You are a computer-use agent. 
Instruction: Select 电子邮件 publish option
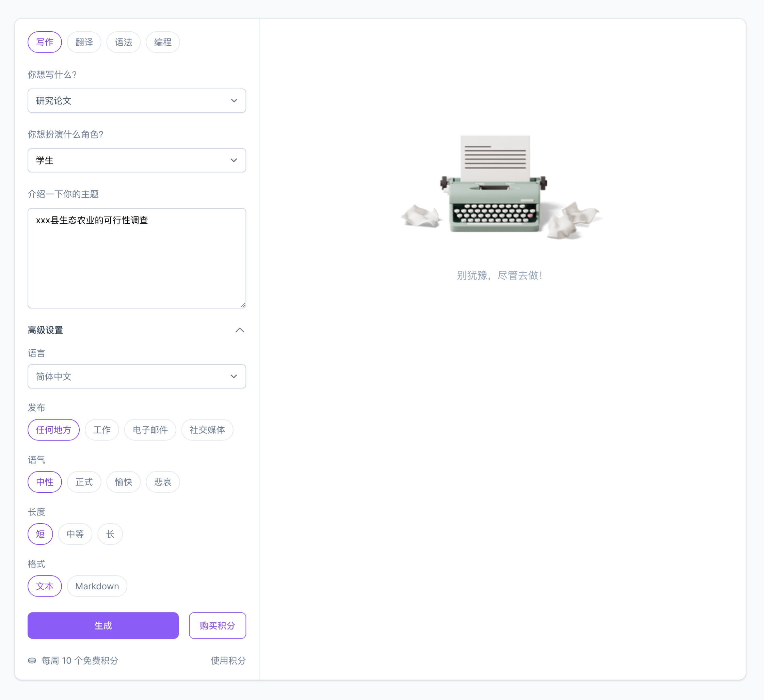150,430
